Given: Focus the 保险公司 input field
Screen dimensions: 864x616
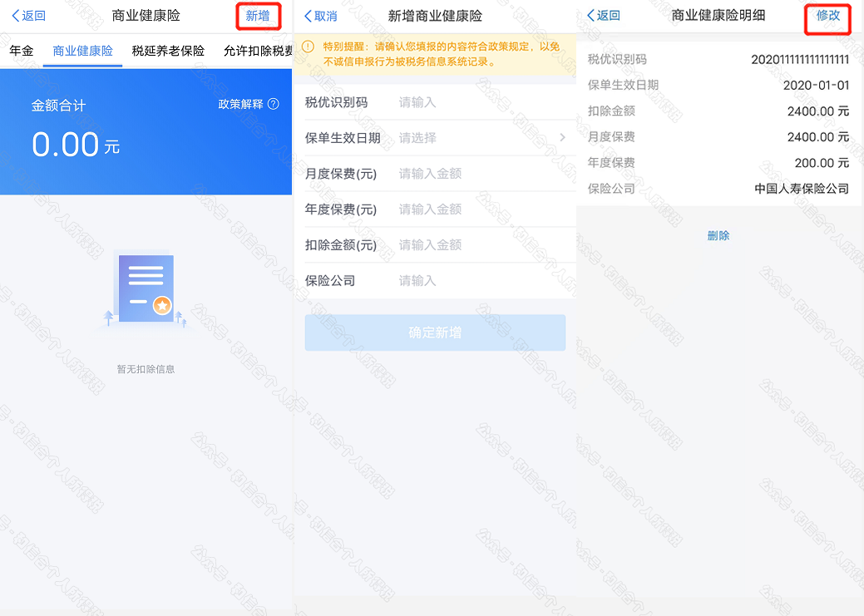Looking at the screenshot, I should [x=435, y=281].
